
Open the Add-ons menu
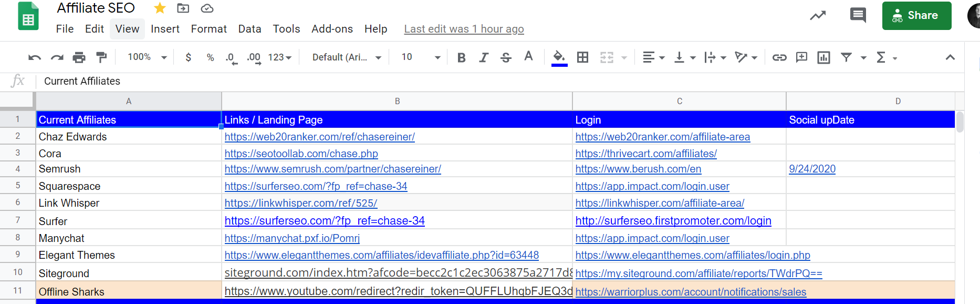[332, 29]
